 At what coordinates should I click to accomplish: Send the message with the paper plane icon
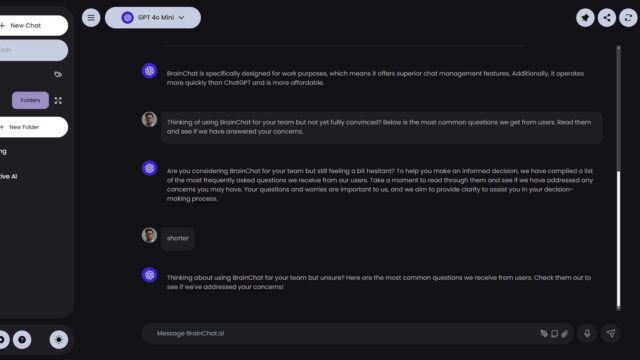pyautogui.click(x=611, y=333)
